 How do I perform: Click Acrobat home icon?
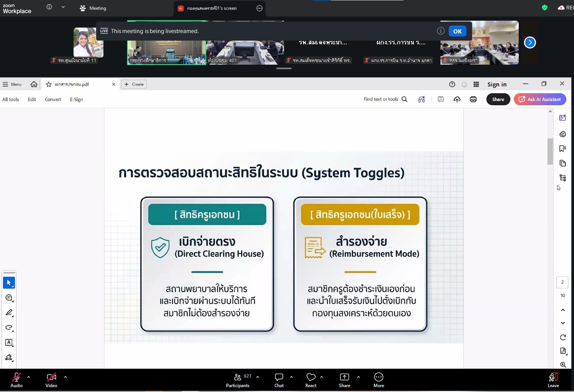34,84
